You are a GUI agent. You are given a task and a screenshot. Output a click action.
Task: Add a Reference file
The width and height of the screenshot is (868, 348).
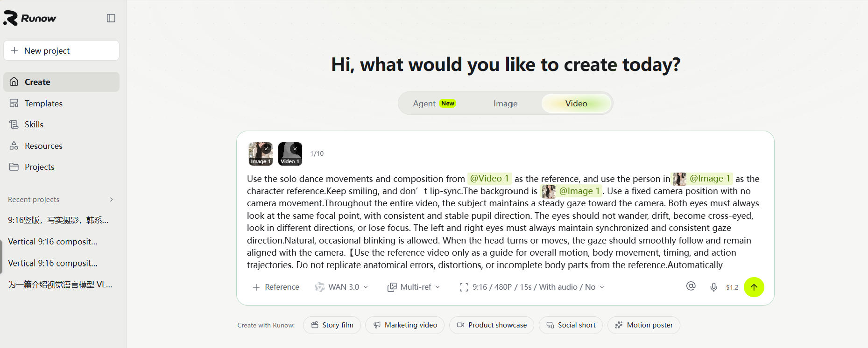pyautogui.click(x=276, y=287)
